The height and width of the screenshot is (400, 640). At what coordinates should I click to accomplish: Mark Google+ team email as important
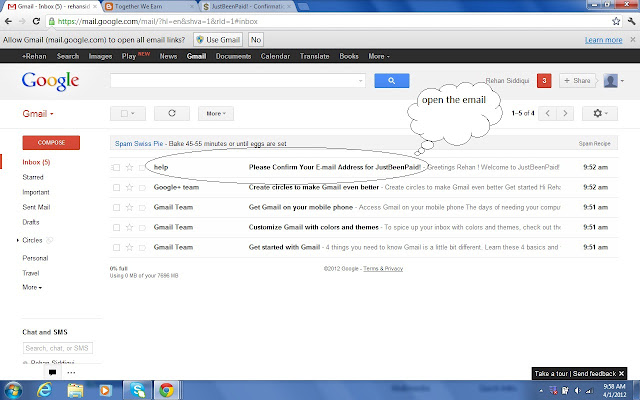point(142,187)
